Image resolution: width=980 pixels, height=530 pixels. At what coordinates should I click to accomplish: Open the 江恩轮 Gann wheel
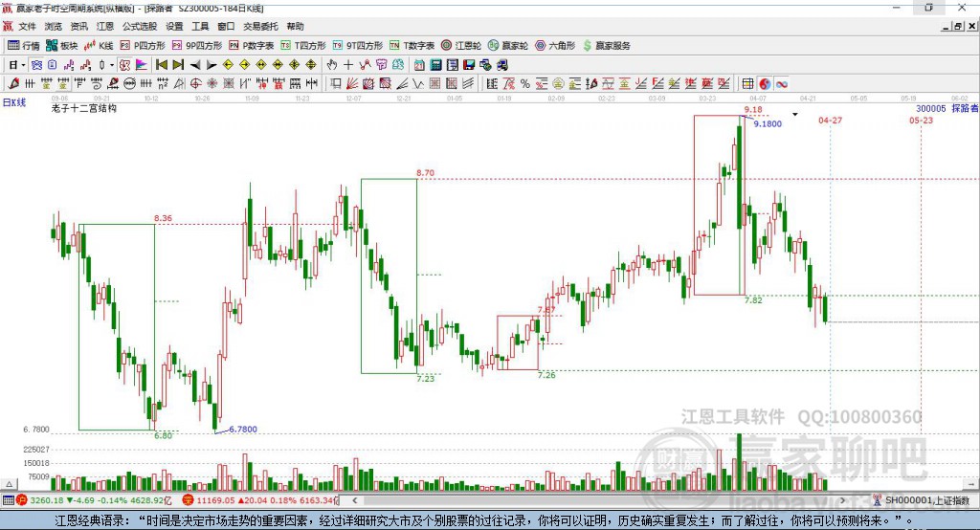point(461,46)
